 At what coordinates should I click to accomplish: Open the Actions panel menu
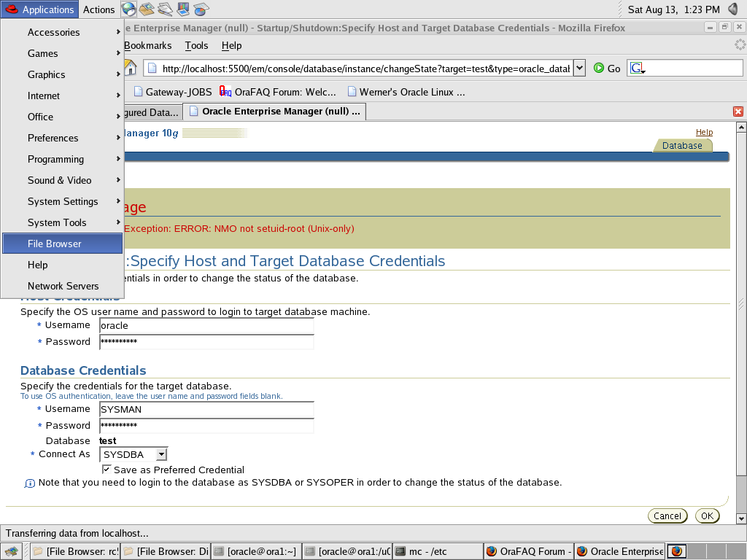[x=98, y=9]
